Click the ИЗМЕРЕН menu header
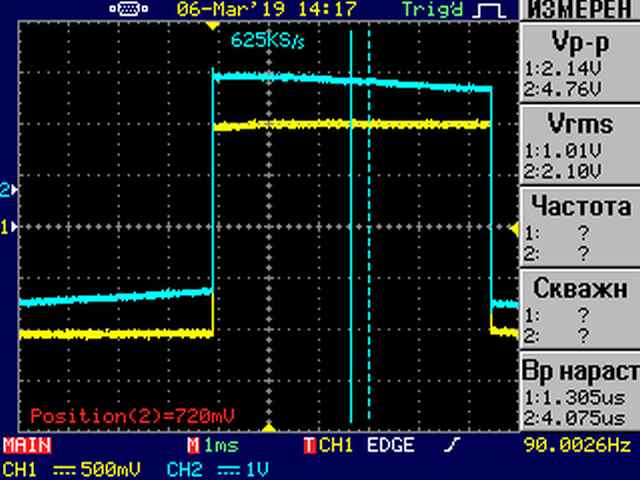 580,10
